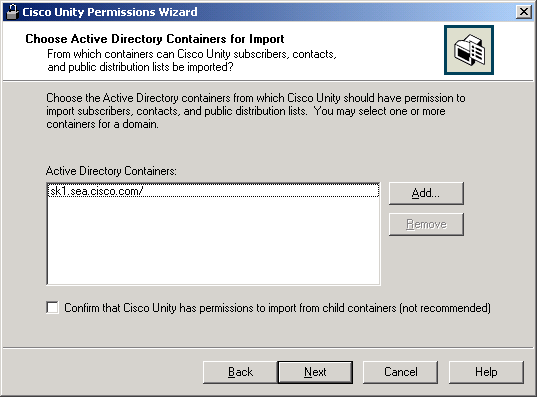Click the padlock icon in the title bar
The height and width of the screenshot is (397, 537).
point(12,12)
